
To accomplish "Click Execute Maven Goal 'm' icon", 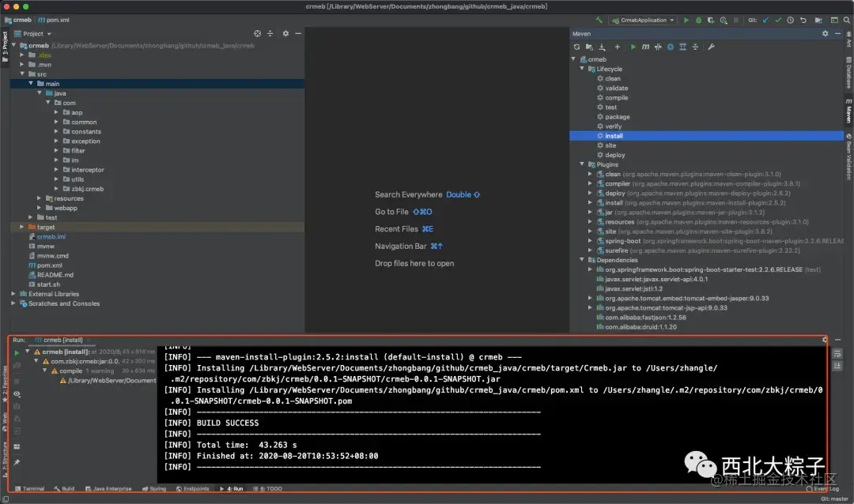I will pos(645,47).
